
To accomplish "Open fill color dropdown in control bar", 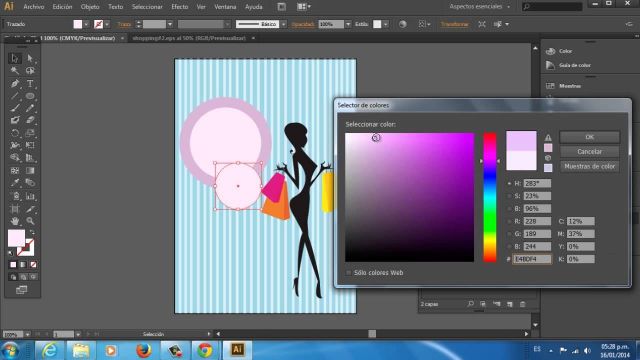I will click(86, 24).
